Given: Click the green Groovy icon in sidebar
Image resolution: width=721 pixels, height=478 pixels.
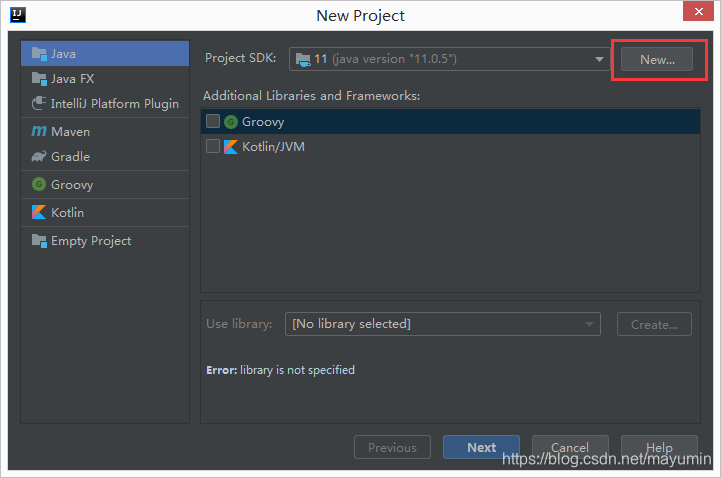Looking at the screenshot, I should (x=39, y=184).
